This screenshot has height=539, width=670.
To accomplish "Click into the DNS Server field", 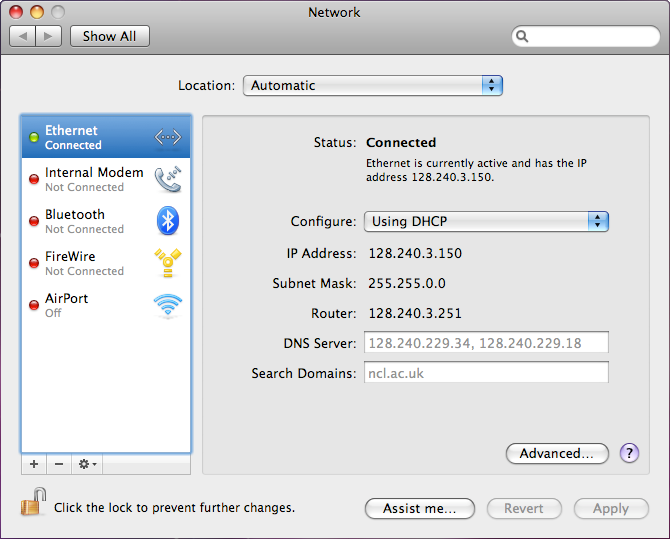I will click(x=486, y=344).
